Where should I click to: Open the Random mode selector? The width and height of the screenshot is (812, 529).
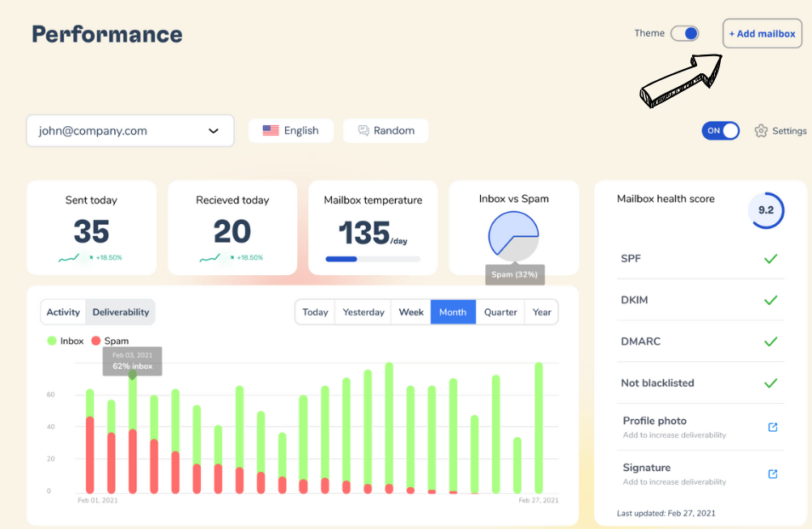pyautogui.click(x=386, y=130)
